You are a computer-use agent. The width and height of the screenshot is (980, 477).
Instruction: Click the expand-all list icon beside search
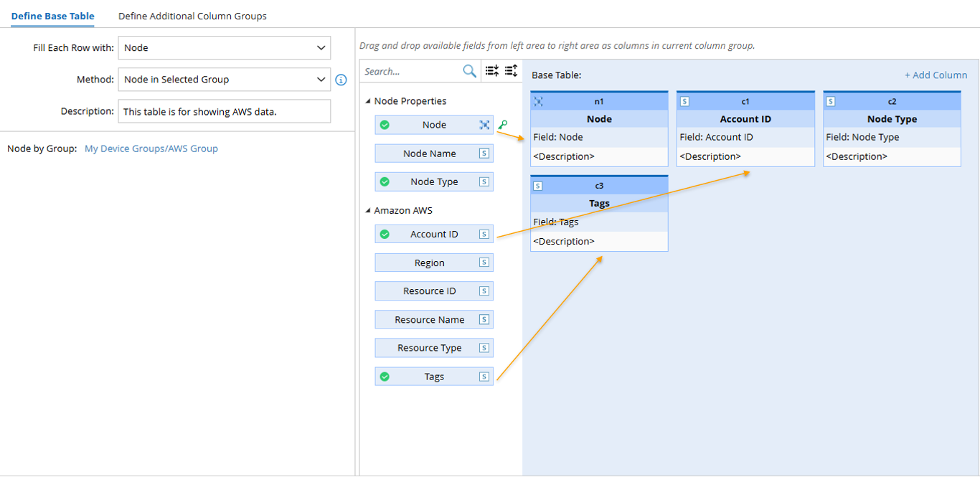(x=512, y=70)
